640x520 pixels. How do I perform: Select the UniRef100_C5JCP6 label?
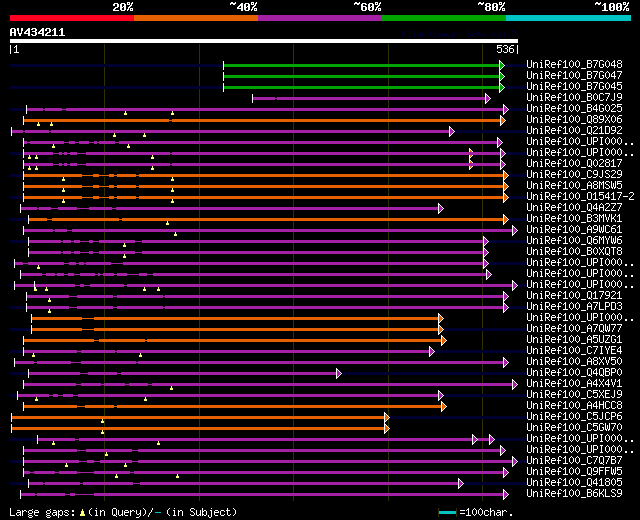click(x=574, y=417)
